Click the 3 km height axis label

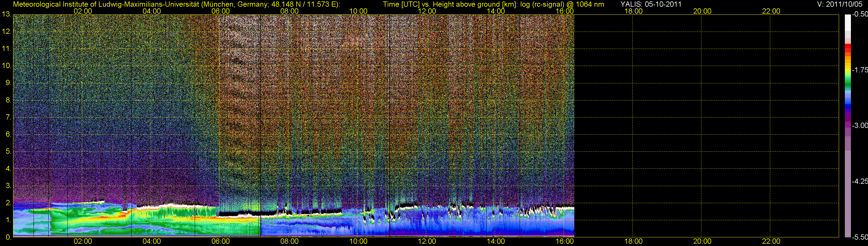(8, 186)
